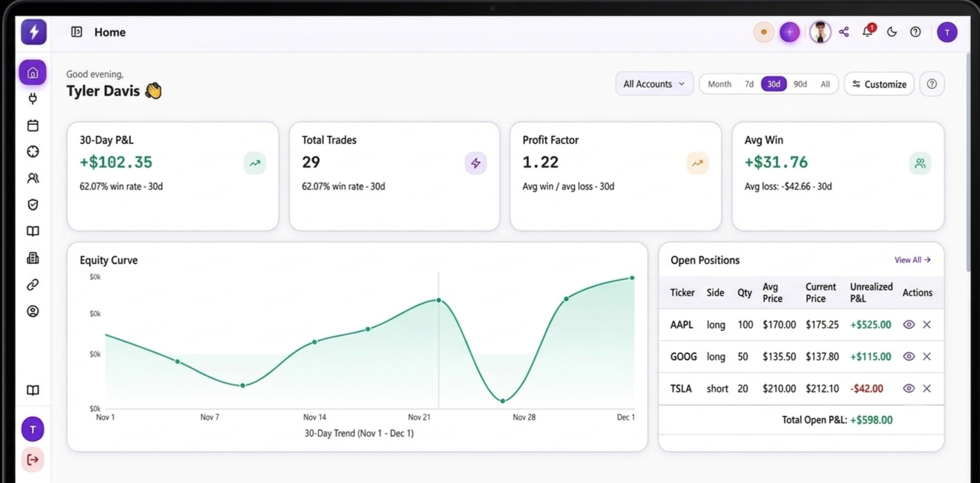
Task: Select the 7d time range tab
Action: point(749,84)
